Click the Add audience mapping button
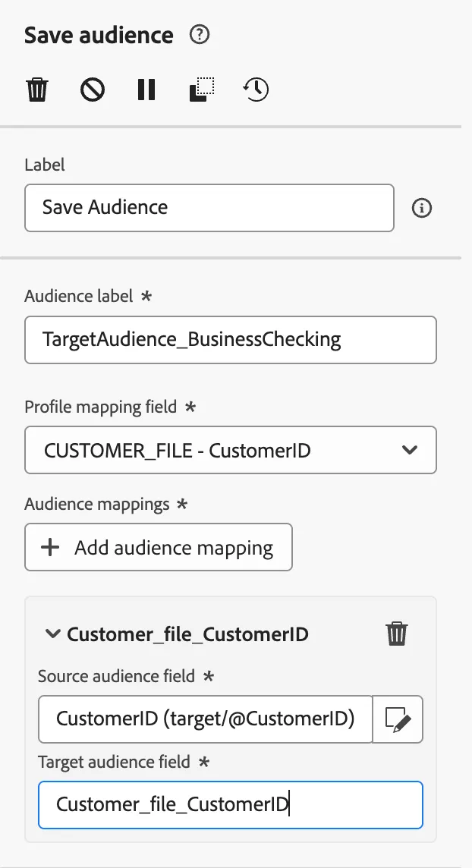Image resolution: width=472 pixels, height=868 pixels. (x=159, y=547)
